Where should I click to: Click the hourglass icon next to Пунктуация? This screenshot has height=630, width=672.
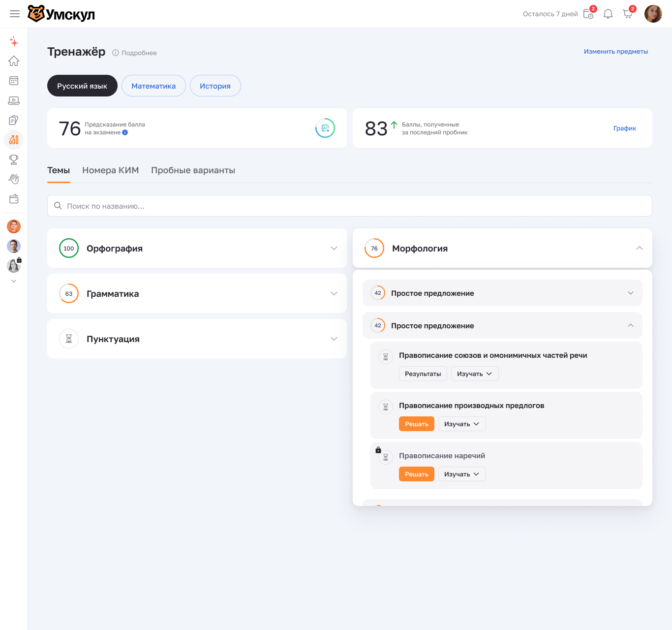click(x=69, y=339)
